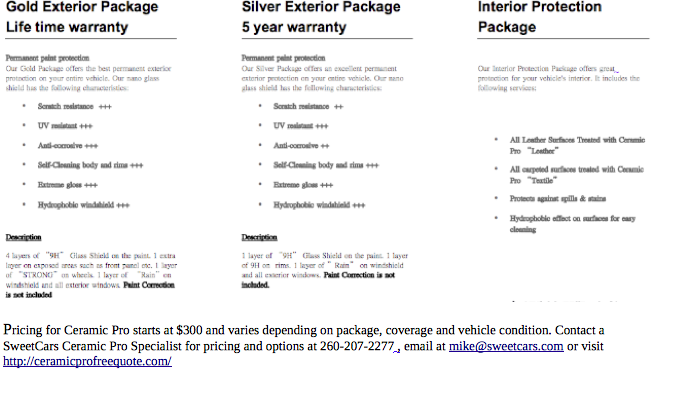Open the mike@sweetcars.com email link
Image resolution: width=680 pixels, height=405 pixels.
[506, 346]
